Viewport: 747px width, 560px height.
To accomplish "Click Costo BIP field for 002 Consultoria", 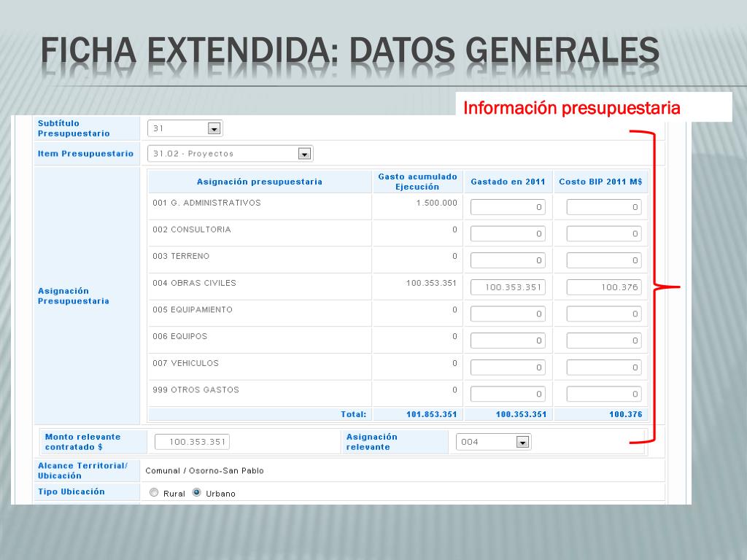I will click(x=603, y=234).
